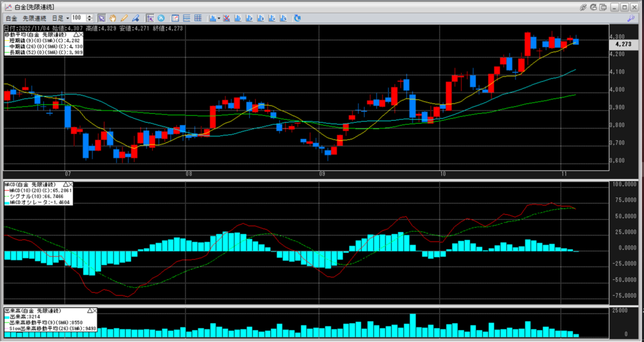Collapse the 出来高 legend with triangle

coord(89,311)
